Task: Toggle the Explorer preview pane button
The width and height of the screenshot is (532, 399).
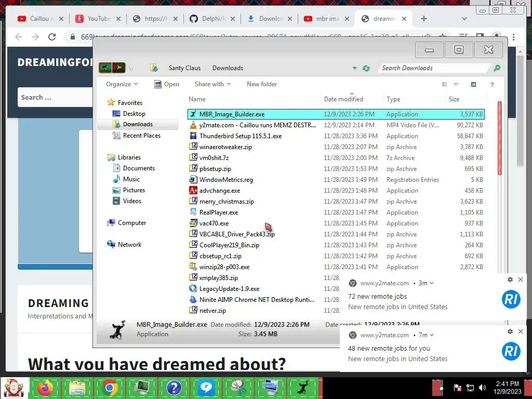Action: click(x=473, y=84)
